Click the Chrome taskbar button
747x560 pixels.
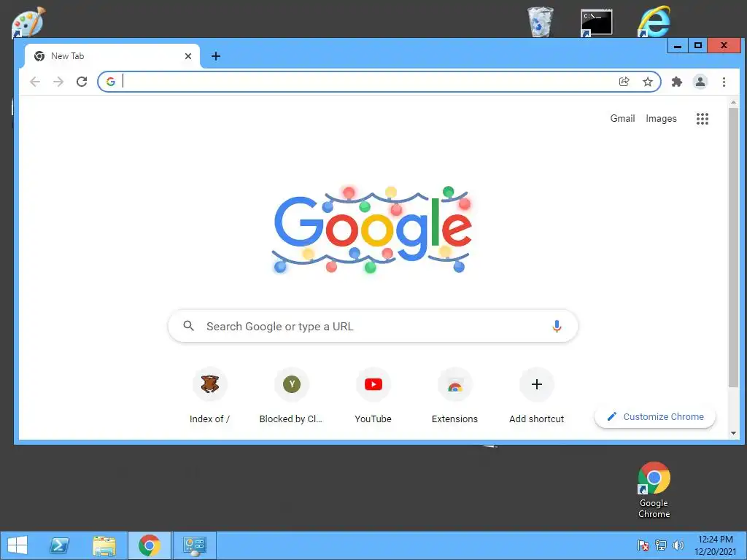[x=149, y=545]
